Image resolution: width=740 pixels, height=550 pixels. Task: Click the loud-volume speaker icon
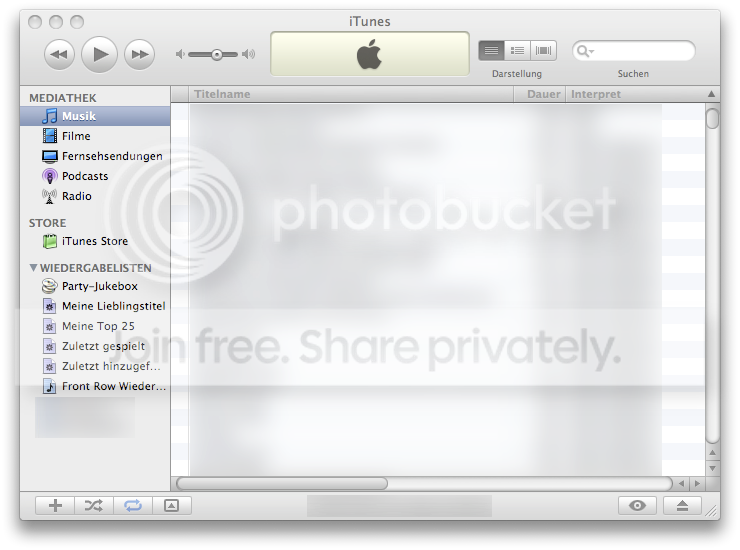tap(248, 54)
